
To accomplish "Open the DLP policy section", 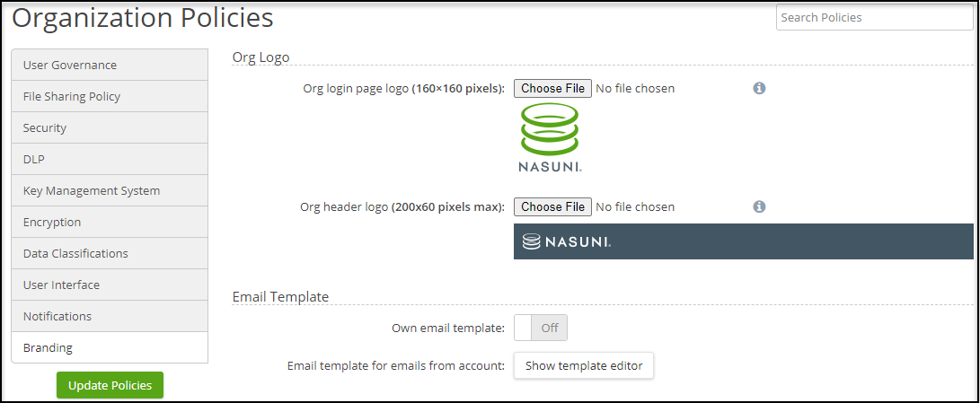I will coord(110,159).
